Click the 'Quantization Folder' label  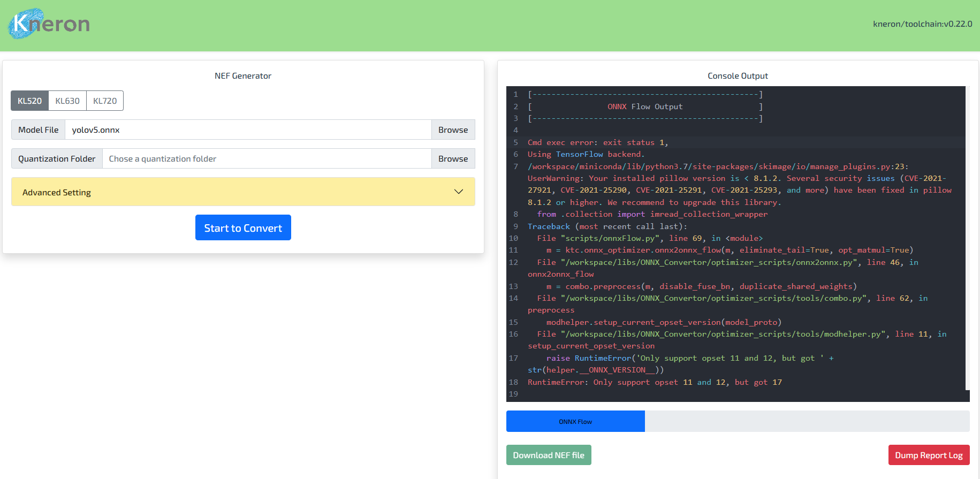57,158
